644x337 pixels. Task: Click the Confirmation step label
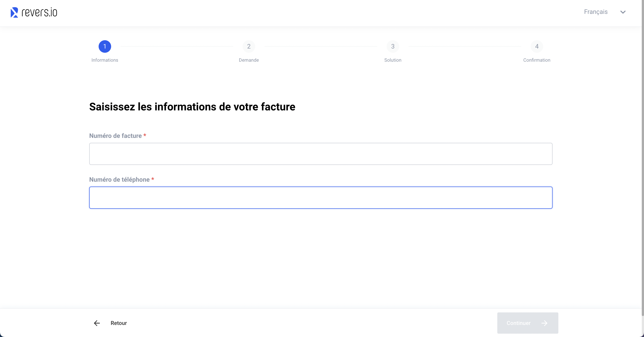tap(537, 60)
